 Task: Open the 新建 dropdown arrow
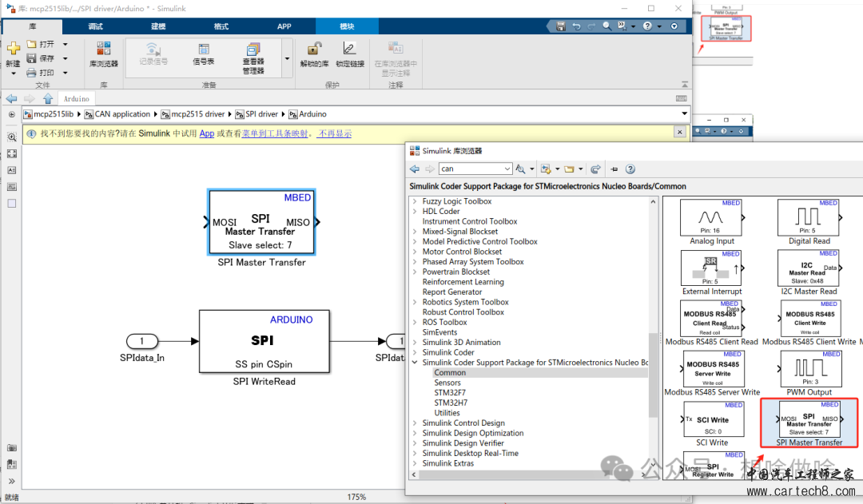[14, 73]
